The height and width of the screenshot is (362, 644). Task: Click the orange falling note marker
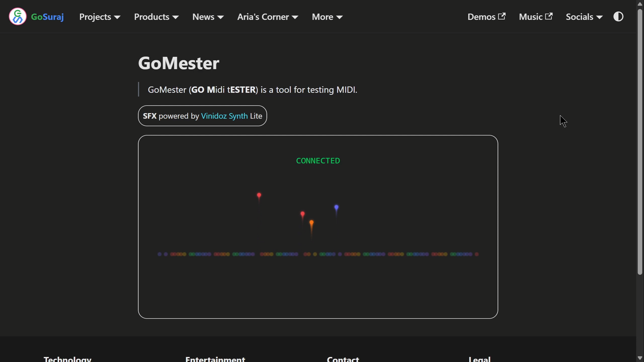tap(312, 223)
